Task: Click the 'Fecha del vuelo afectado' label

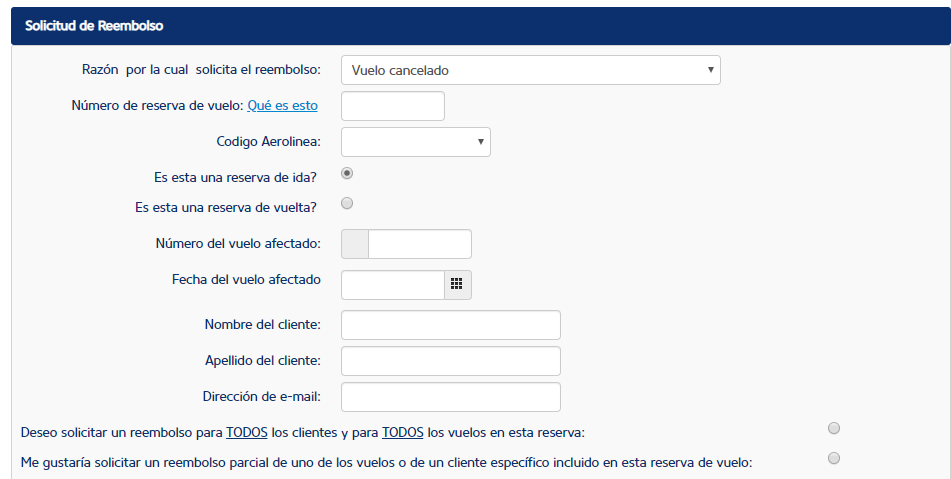Action: (x=246, y=280)
